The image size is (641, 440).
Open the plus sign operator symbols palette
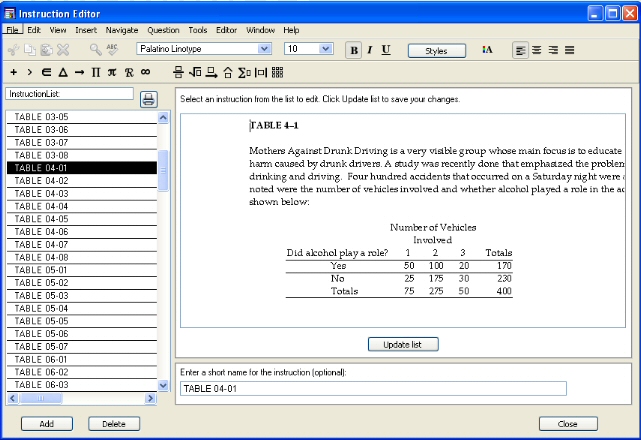pos(13,72)
